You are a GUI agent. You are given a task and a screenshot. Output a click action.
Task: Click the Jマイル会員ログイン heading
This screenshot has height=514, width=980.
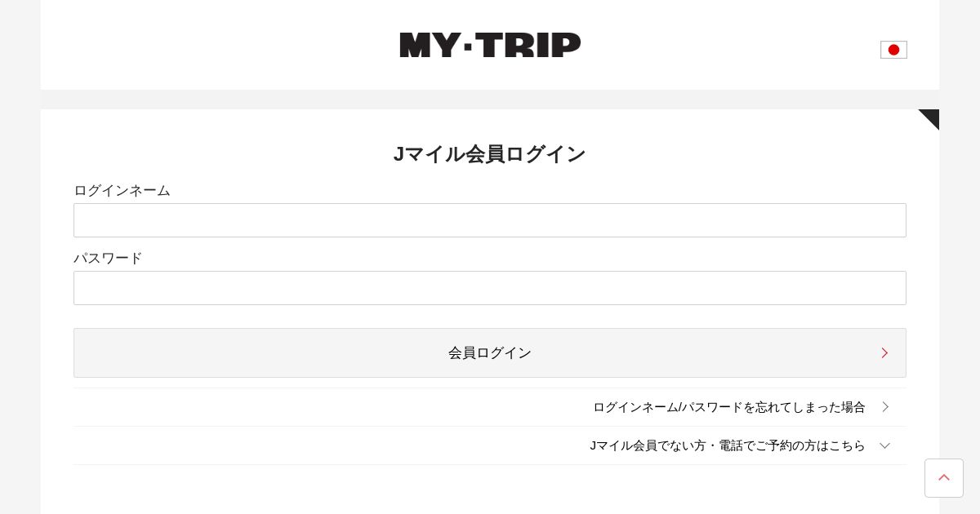point(490,153)
